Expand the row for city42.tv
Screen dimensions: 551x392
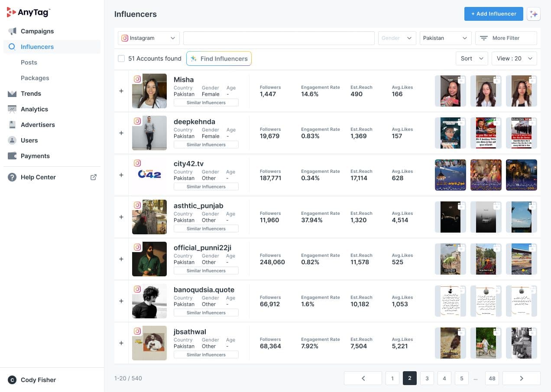[121, 175]
